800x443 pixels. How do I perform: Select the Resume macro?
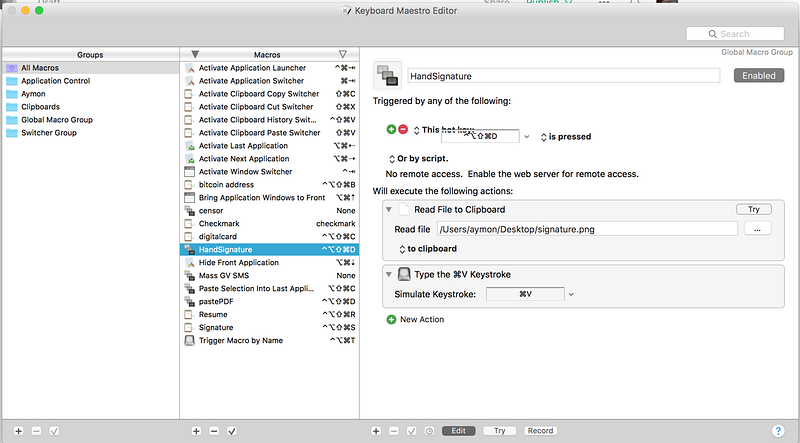(269, 314)
